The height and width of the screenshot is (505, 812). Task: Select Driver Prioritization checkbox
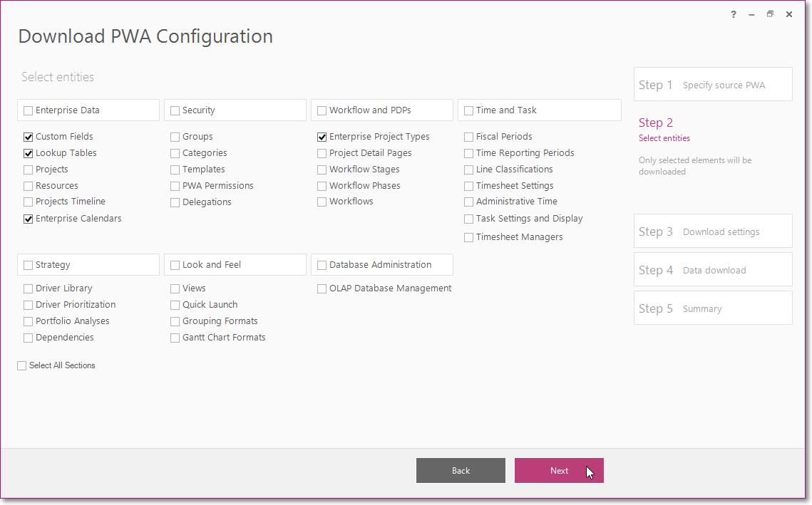[28, 306]
